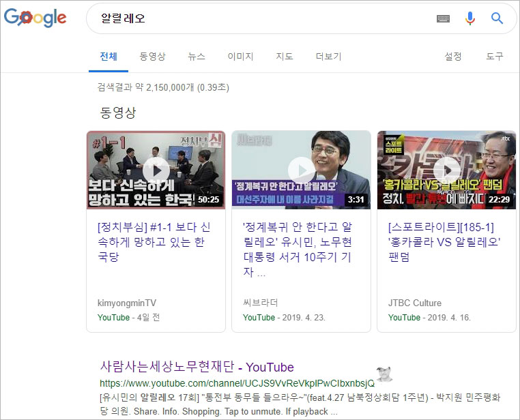Start voice search with microphone icon
The width and height of the screenshot is (520, 420).
coord(470,18)
